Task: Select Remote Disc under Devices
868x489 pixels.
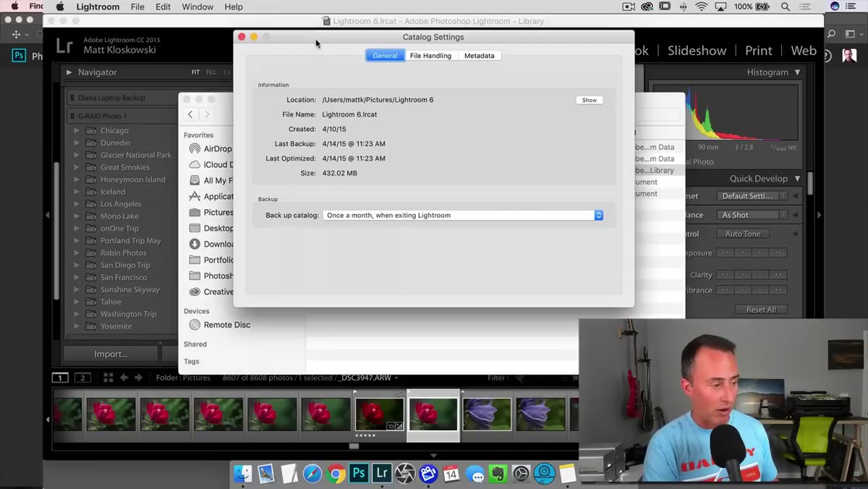Action: tap(220, 325)
